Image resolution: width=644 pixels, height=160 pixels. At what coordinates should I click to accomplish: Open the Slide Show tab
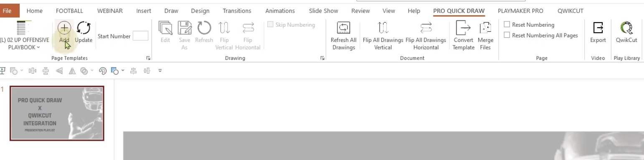click(x=323, y=11)
